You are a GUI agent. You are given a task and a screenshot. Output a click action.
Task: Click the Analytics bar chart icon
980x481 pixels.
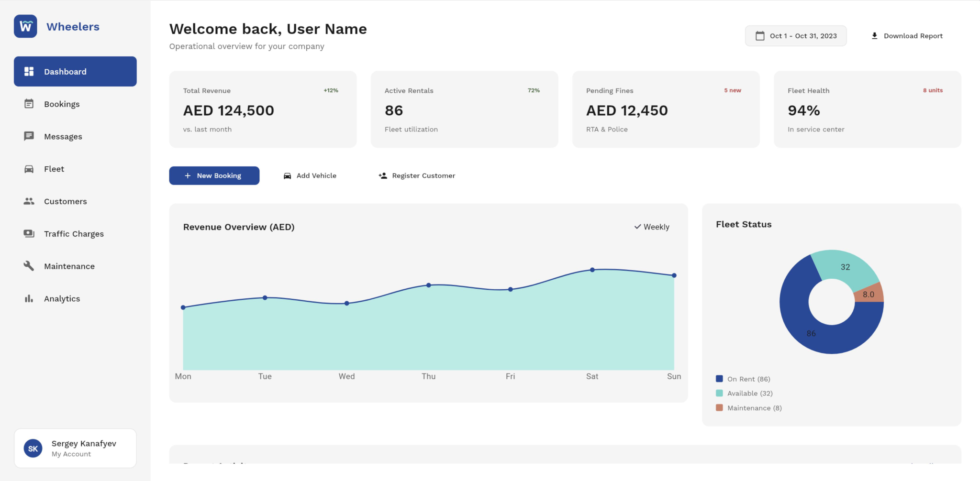[29, 298]
